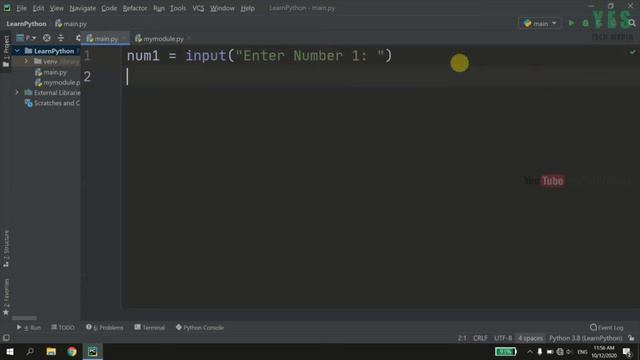
Task: Open Google Chrome from the taskbar
Action: tap(72, 351)
